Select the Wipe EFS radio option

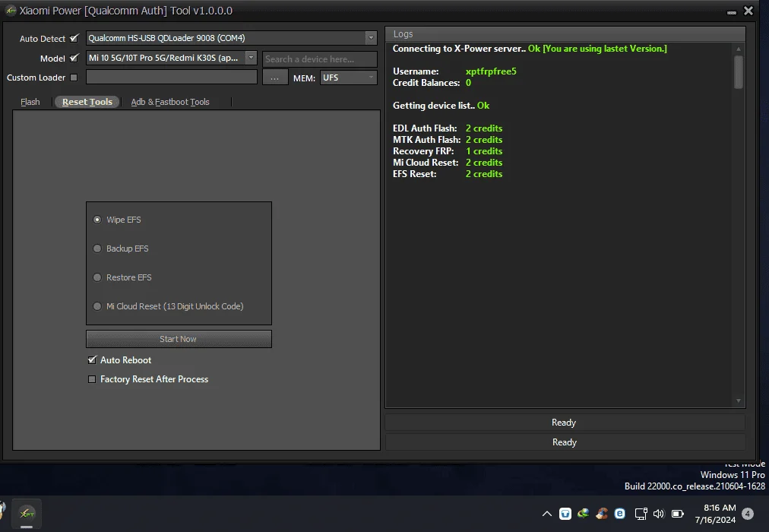tap(97, 220)
